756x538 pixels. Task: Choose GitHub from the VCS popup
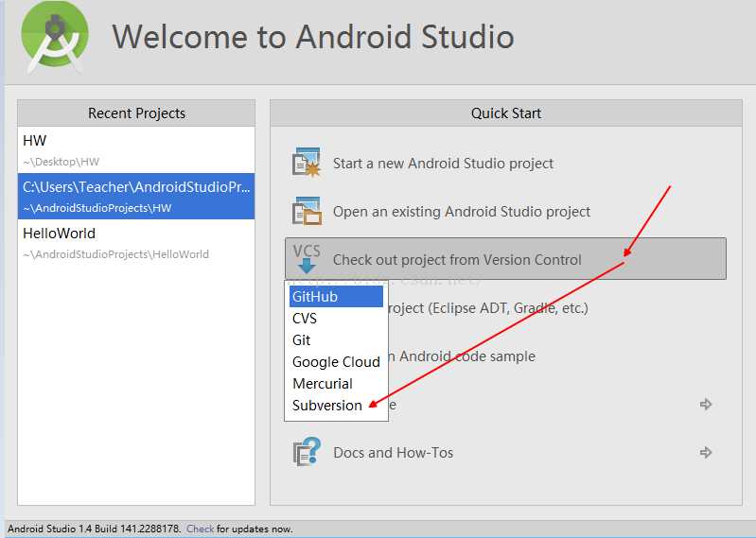click(336, 296)
